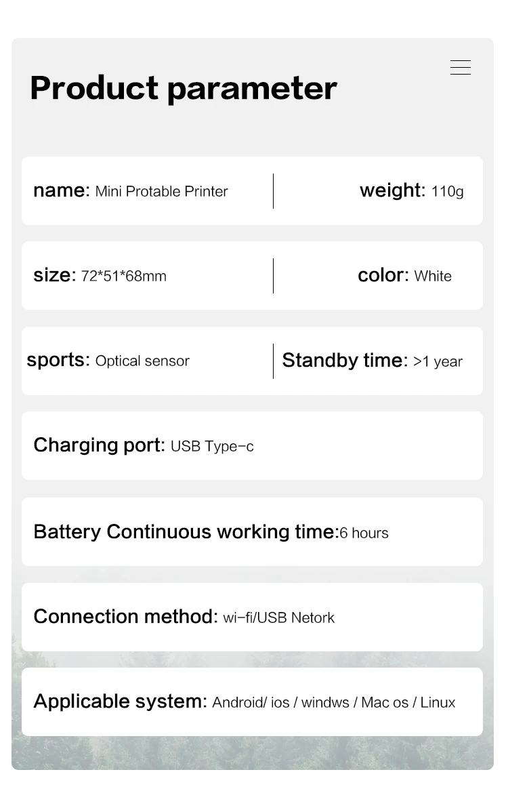This screenshot has height=812, width=508.
Task: Click the Charging port label
Action: [99, 445]
